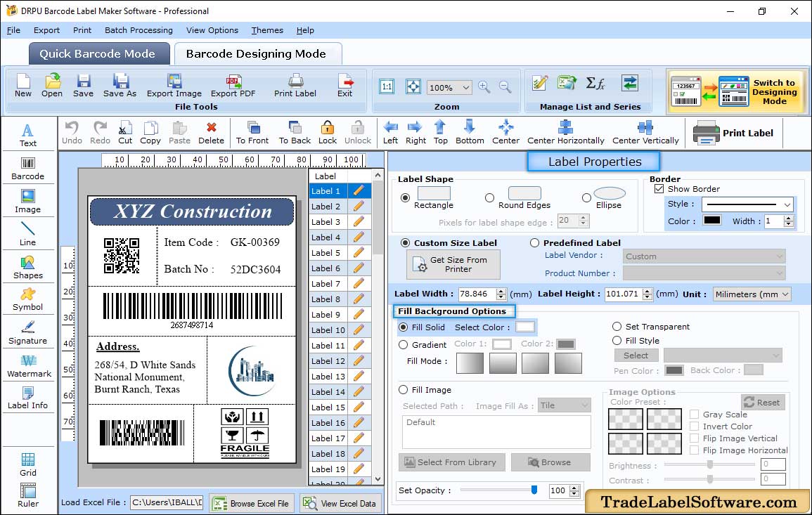Uncheck the Show Border checkbox
812x515 pixels.
pos(659,188)
